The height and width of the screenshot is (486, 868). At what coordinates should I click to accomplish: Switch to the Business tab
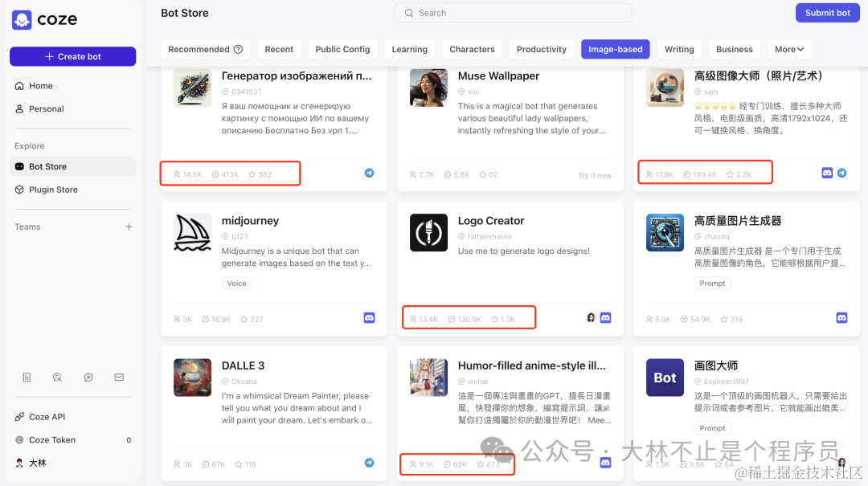pos(735,49)
